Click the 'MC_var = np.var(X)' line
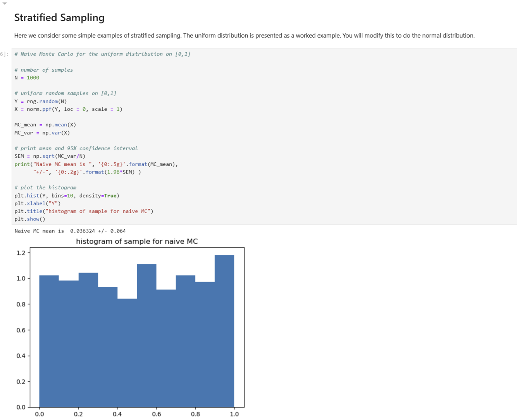The height and width of the screenshot is (420, 517). click(x=42, y=133)
